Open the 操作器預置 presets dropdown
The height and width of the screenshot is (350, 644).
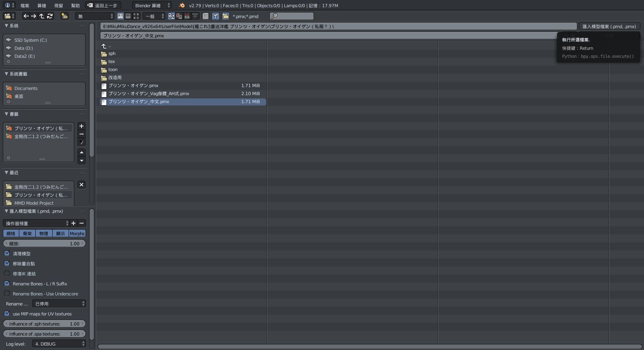tap(36, 224)
